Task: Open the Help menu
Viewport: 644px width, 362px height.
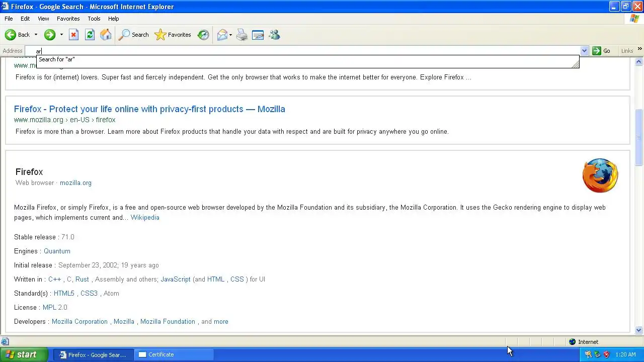Action: click(x=114, y=19)
